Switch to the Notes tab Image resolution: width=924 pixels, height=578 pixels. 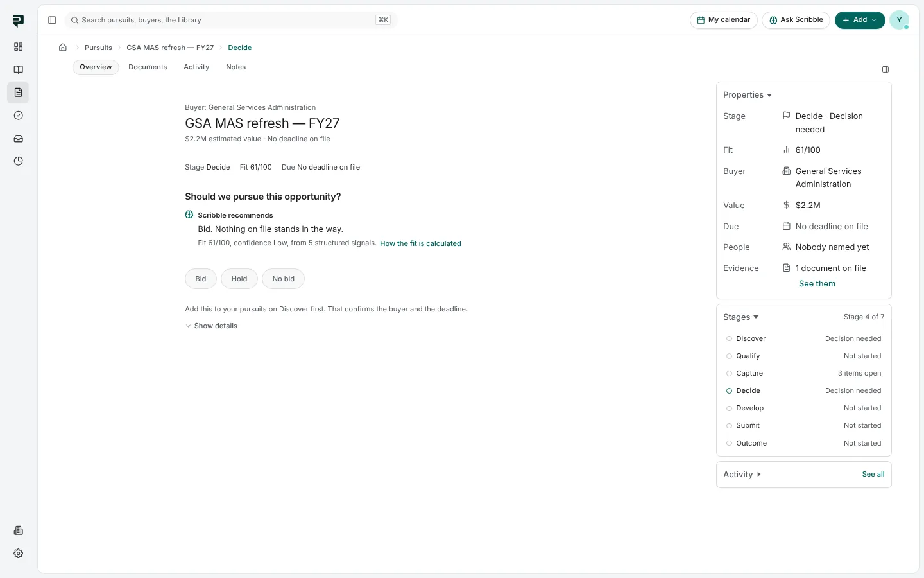(235, 67)
